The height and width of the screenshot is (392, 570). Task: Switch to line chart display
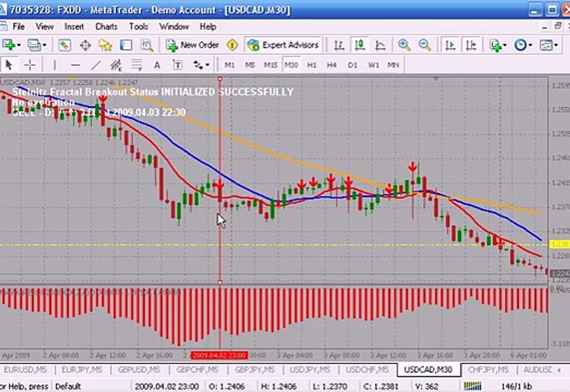click(x=380, y=45)
